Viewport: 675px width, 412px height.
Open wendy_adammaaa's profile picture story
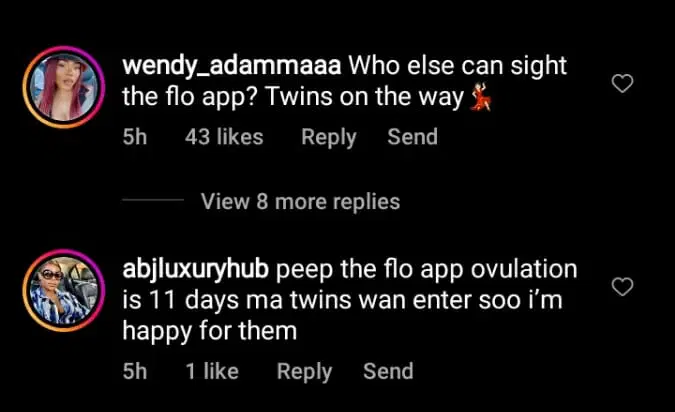tap(64, 87)
